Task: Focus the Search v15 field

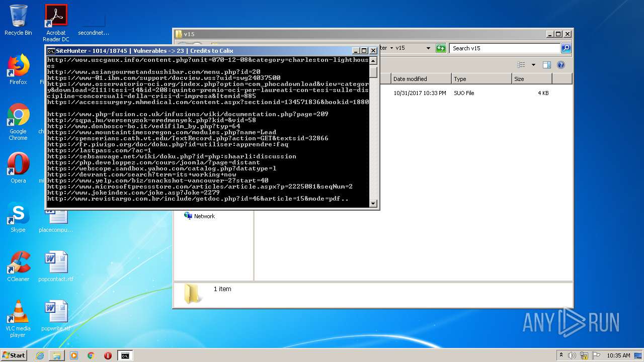Action: click(x=505, y=48)
